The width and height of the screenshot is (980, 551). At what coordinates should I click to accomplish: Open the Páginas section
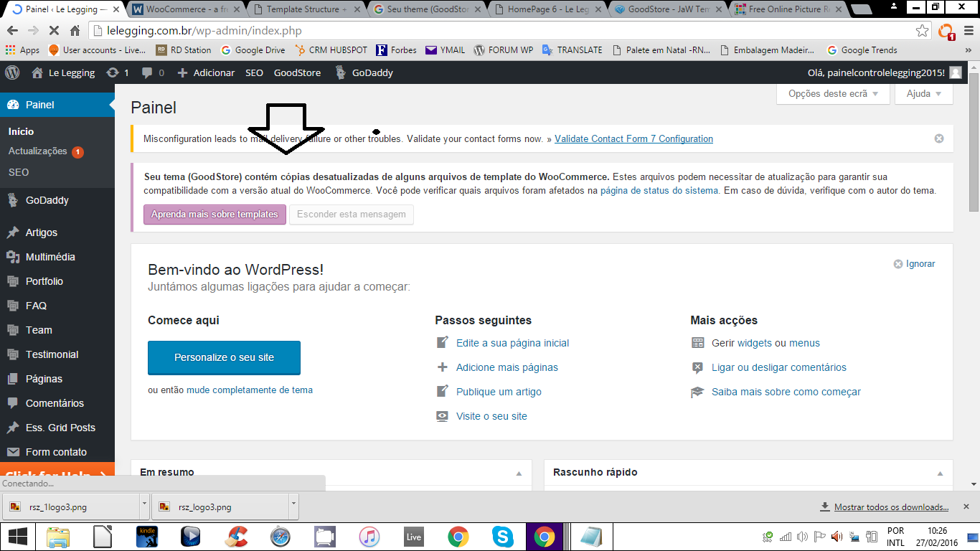pyautogui.click(x=57, y=379)
